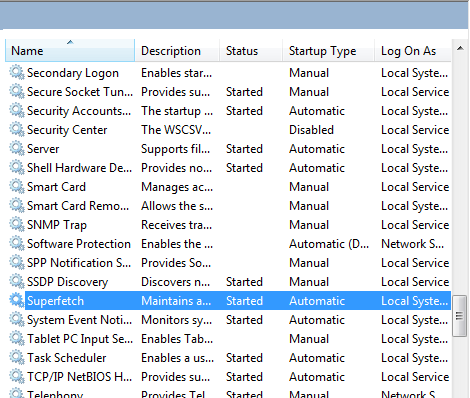470x398 pixels.
Task: Click the System Event Noti... gear icon
Action: click(17, 320)
